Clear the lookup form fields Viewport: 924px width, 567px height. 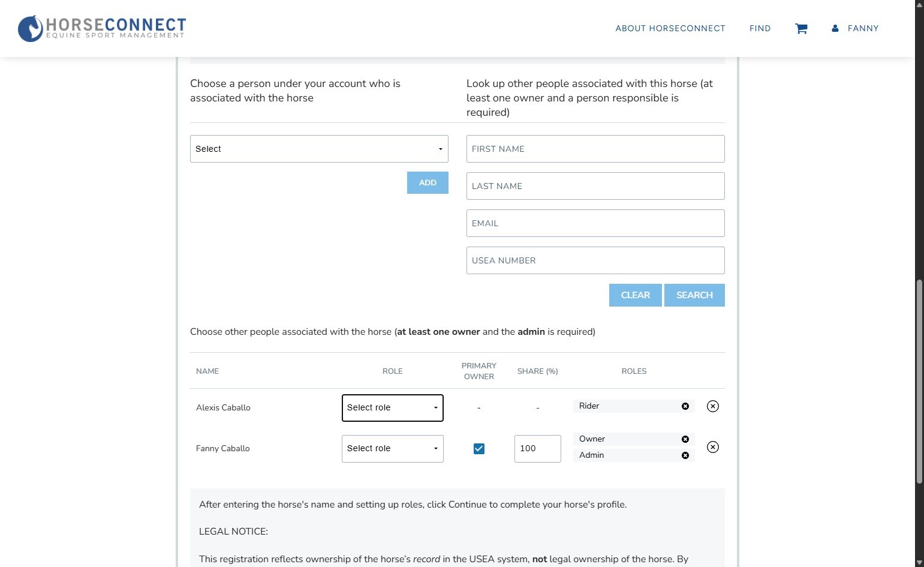(635, 295)
